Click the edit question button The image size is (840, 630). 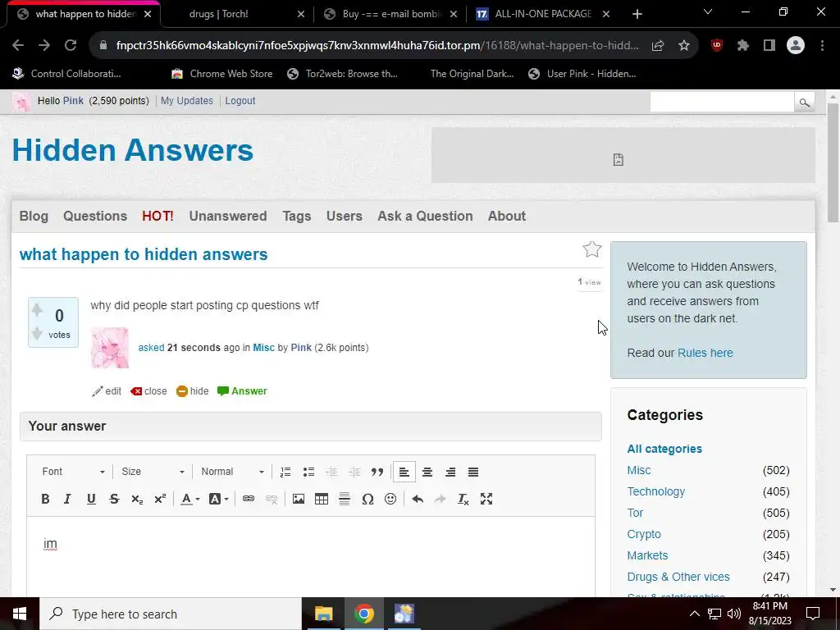click(x=107, y=391)
